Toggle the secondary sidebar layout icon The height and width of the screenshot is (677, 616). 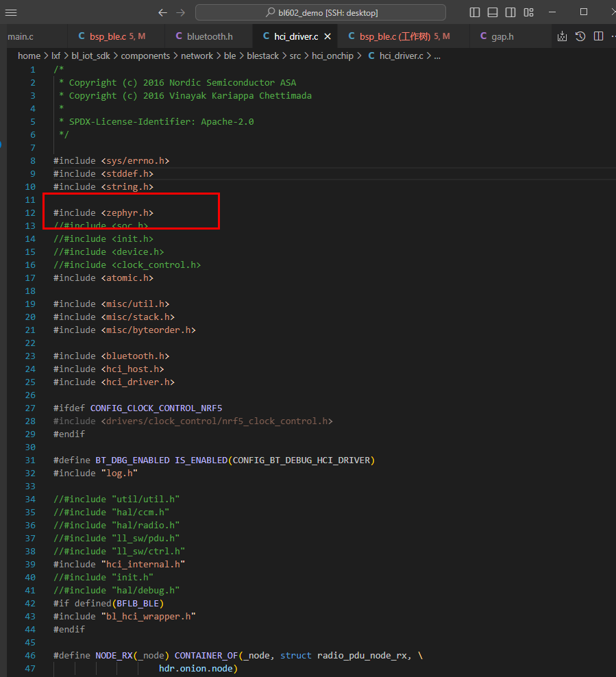pyautogui.click(x=510, y=12)
